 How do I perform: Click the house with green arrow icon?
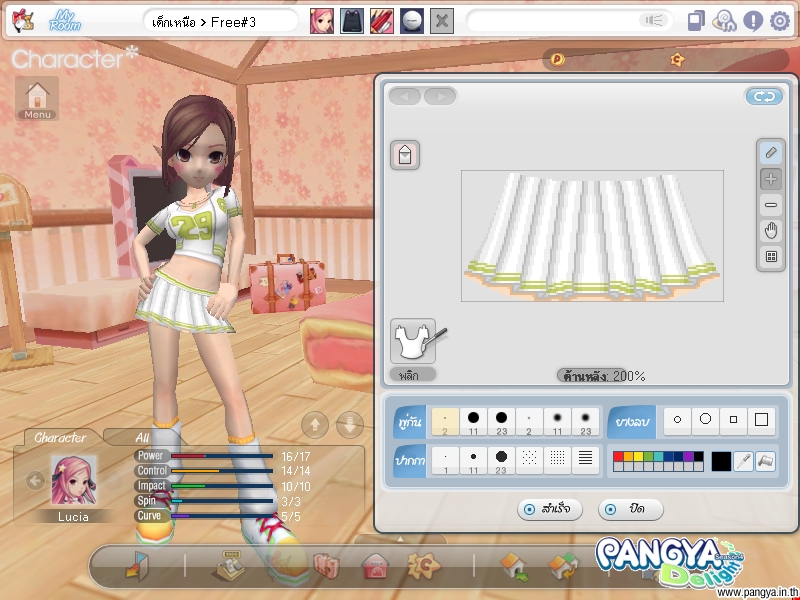click(515, 566)
